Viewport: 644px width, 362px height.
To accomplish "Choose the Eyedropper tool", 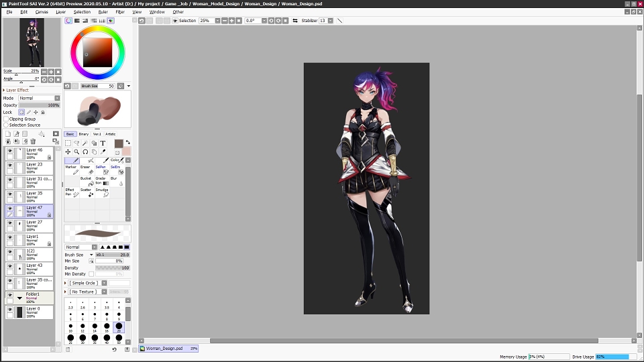I will pos(103,152).
